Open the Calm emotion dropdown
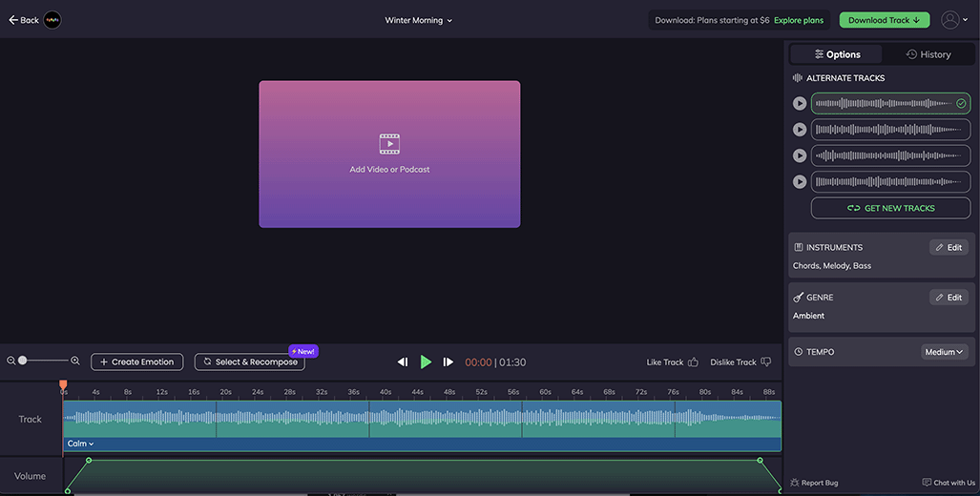The width and height of the screenshot is (980, 496). click(x=80, y=444)
